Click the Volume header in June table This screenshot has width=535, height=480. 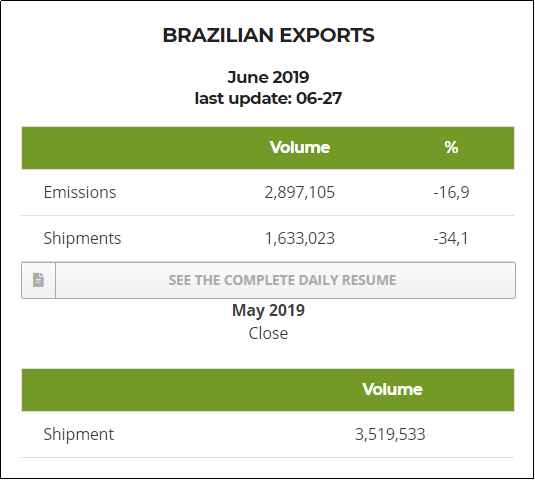[x=300, y=147]
